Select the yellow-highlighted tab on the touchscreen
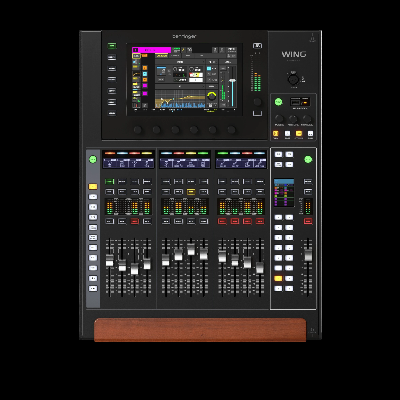Screen dimensions: 400x400 [x=162, y=56]
